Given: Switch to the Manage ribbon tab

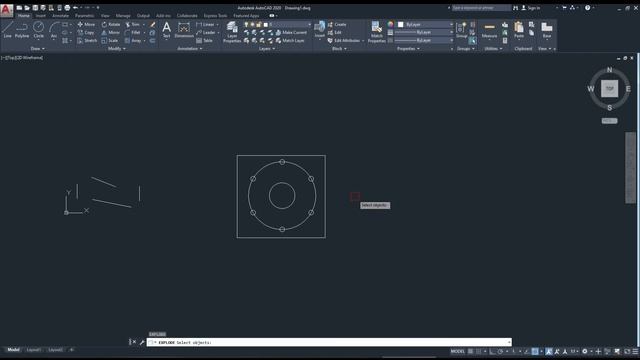Looking at the screenshot, I should (x=123, y=16).
